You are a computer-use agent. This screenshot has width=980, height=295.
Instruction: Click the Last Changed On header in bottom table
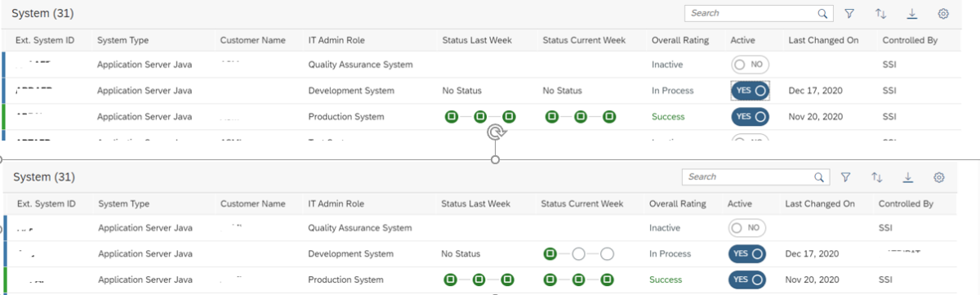(x=820, y=203)
